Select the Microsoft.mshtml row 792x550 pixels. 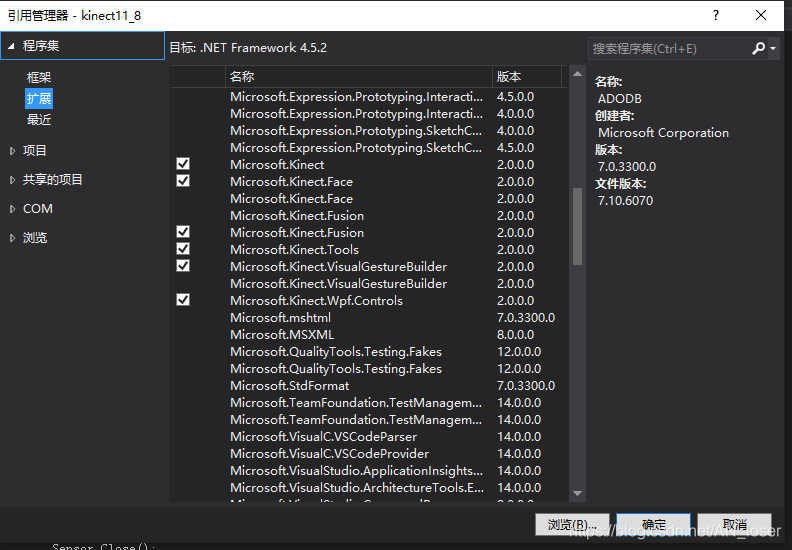coord(369,318)
